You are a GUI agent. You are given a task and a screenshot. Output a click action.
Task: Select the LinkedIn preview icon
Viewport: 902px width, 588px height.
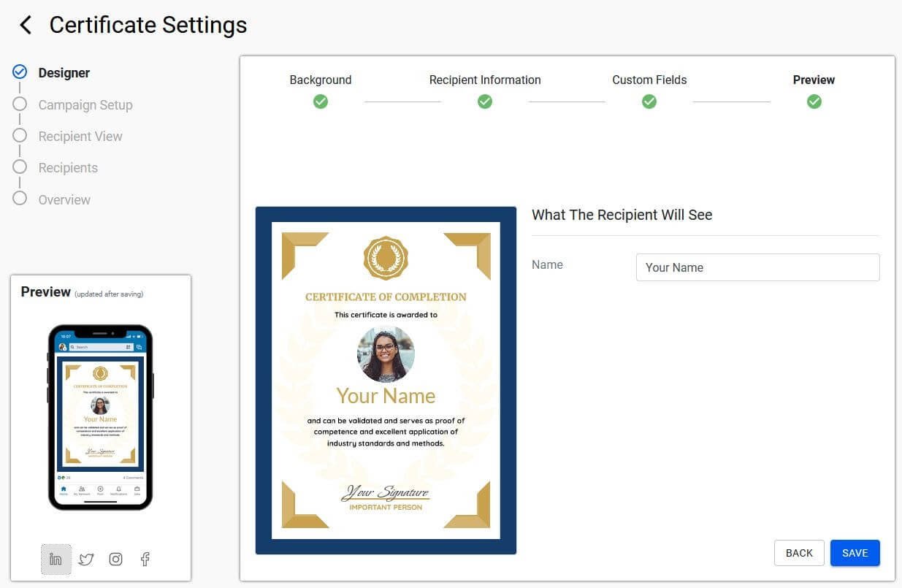tap(56, 559)
